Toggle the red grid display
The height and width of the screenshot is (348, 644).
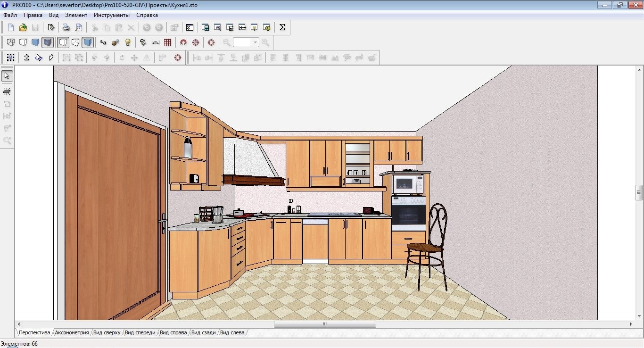tap(168, 42)
